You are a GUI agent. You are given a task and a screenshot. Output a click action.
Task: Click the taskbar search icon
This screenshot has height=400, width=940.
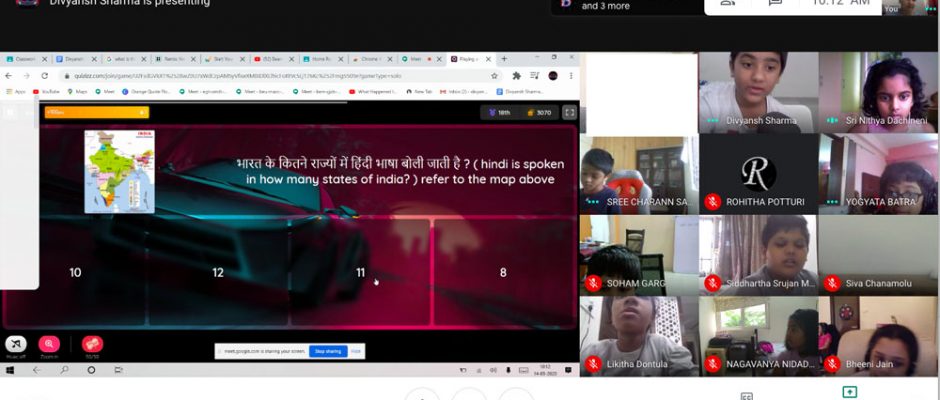(x=64, y=370)
